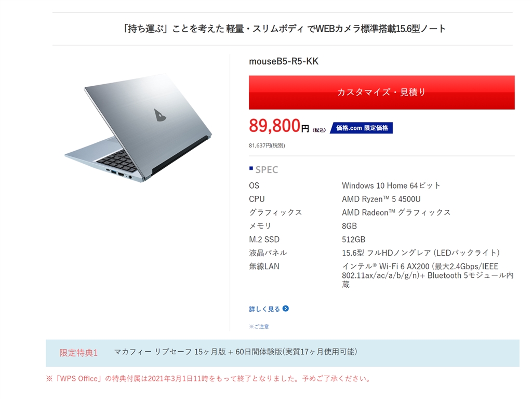
Task: Click the Windows 10 Home 64ビット OS value
Action: tap(391, 185)
